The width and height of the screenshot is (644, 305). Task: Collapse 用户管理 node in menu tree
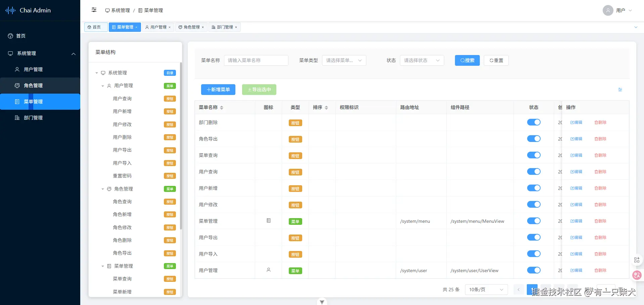(103, 86)
